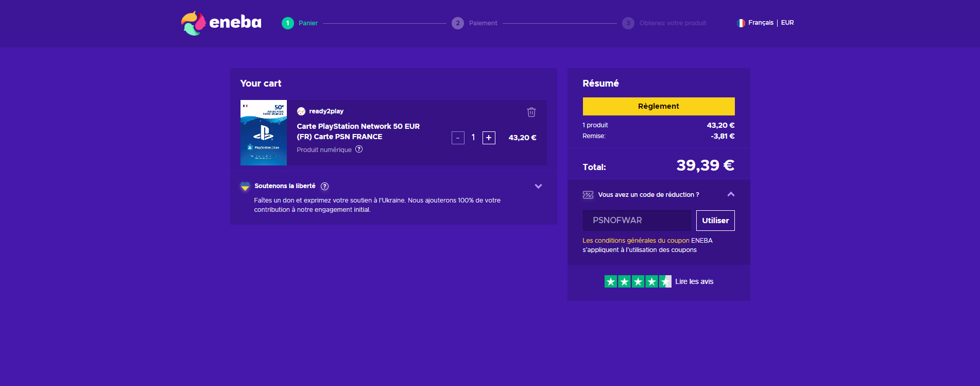This screenshot has height=386, width=980.
Task: Open the coupon conditions générales link
Action: [x=636, y=241]
